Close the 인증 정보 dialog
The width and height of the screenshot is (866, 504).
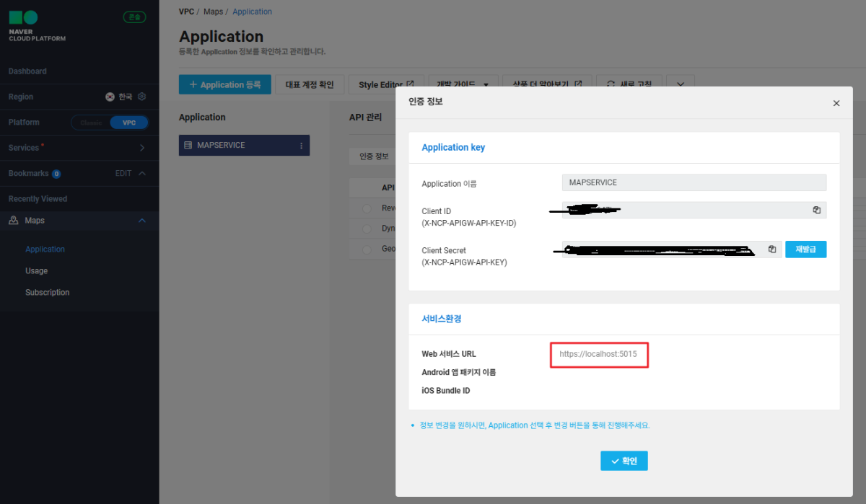[x=836, y=103]
